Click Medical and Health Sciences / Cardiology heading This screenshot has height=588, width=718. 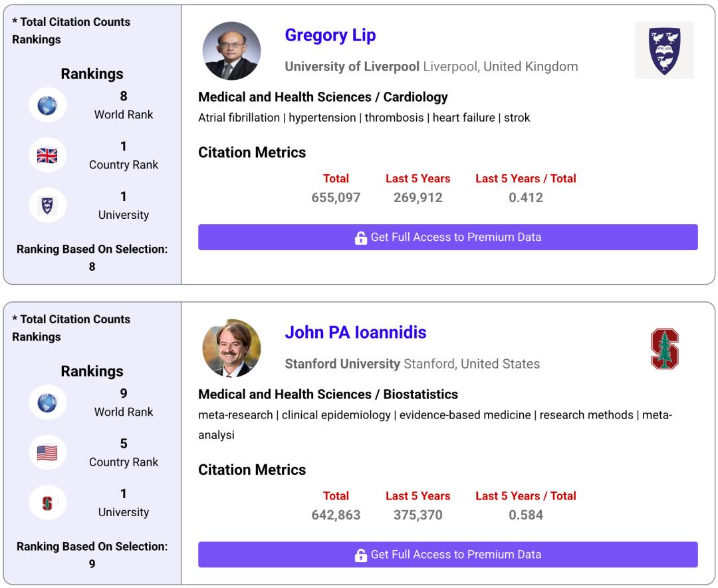(x=322, y=97)
